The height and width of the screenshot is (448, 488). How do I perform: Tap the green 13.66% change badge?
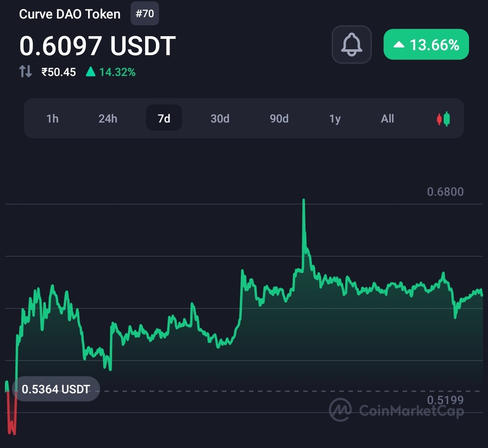[426, 44]
